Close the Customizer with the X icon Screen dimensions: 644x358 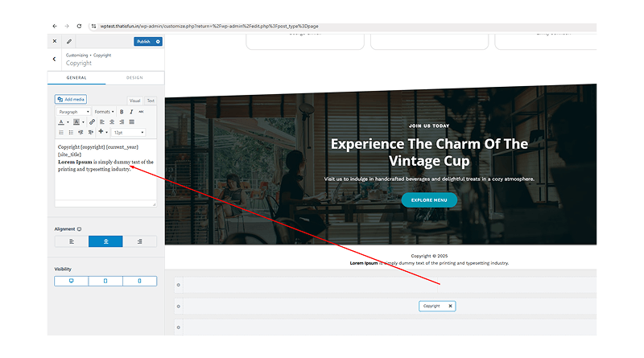click(55, 41)
